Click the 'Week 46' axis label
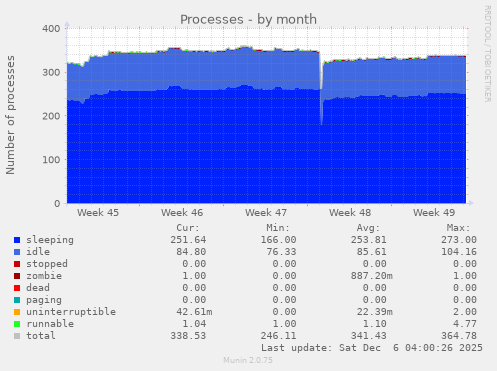The height and width of the screenshot is (371, 497). 182,213
